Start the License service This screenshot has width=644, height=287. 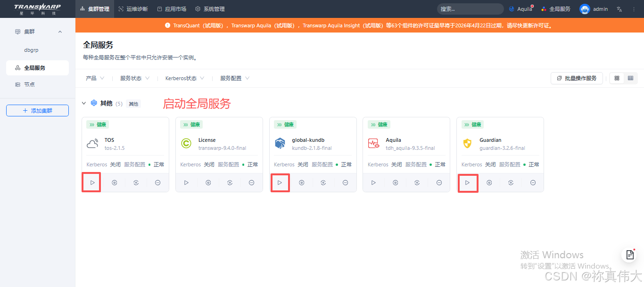coord(186,182)
